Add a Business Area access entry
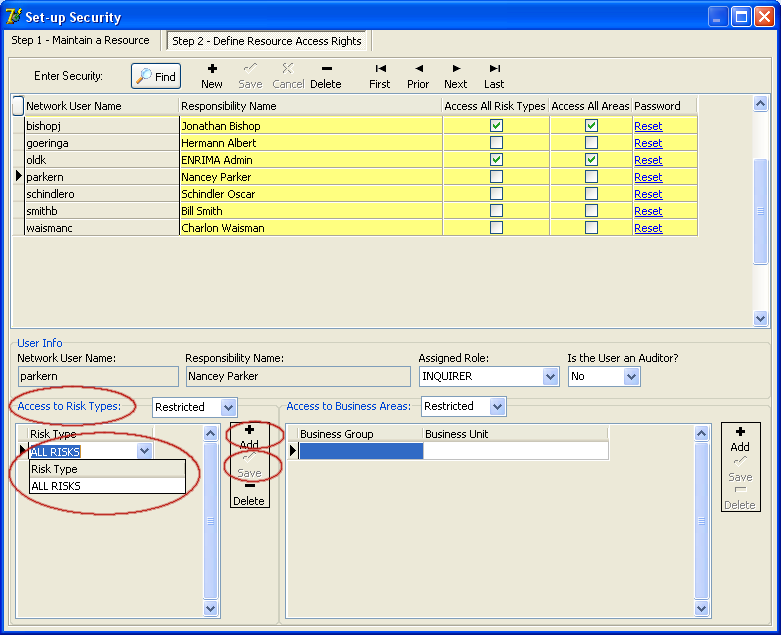This screenshot has width=781, height=635. [740, 439]
